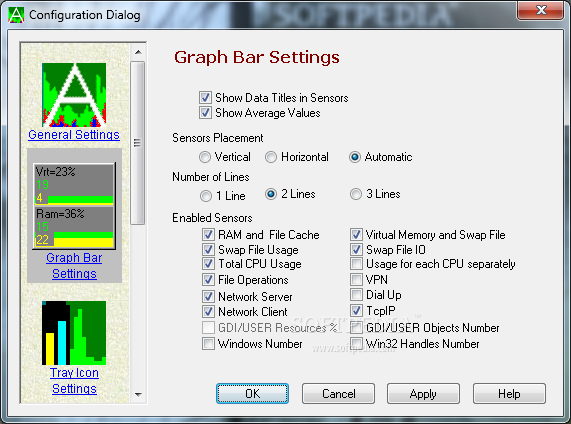Screen dimensions: 571x424
Task: Toggle Network Client sensor
Action: click(208, 311)
